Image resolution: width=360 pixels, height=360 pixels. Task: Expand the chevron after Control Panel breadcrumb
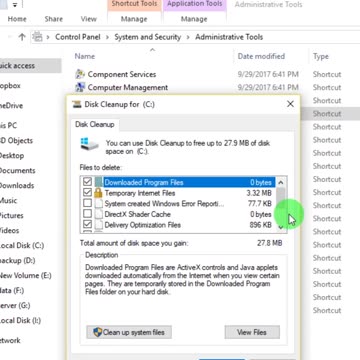click(x=107, y=37)
